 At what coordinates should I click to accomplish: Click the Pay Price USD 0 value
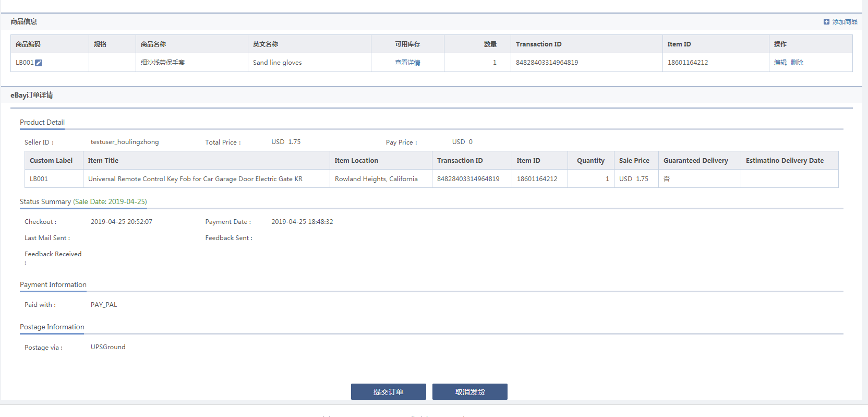point(462,142)
